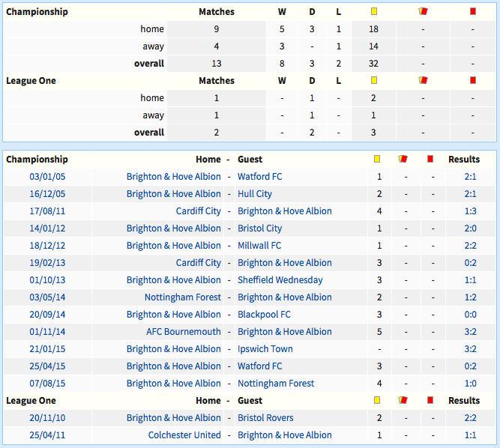The image size is (500, 448).
Task: Click yellow-red card icon in Championship summary header
Action: coord(423,11)
